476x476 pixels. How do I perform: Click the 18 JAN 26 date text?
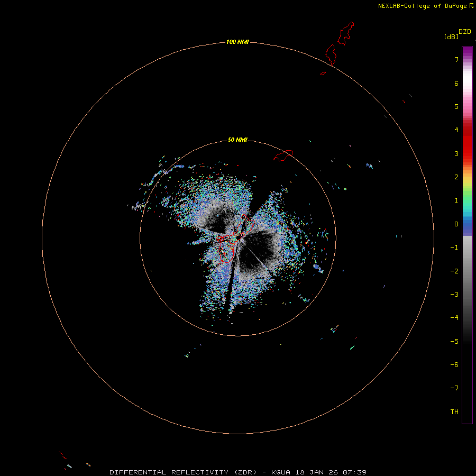coord(317,472)
